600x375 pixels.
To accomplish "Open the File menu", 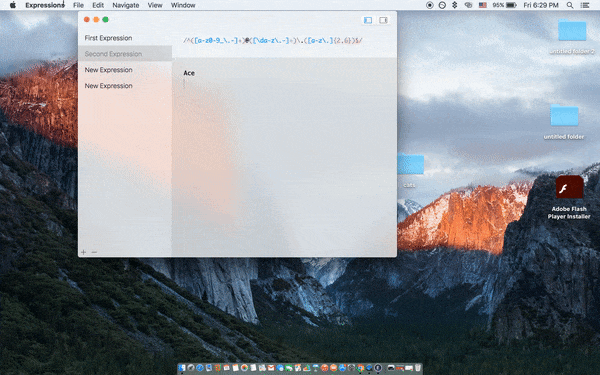I will 78,5.
